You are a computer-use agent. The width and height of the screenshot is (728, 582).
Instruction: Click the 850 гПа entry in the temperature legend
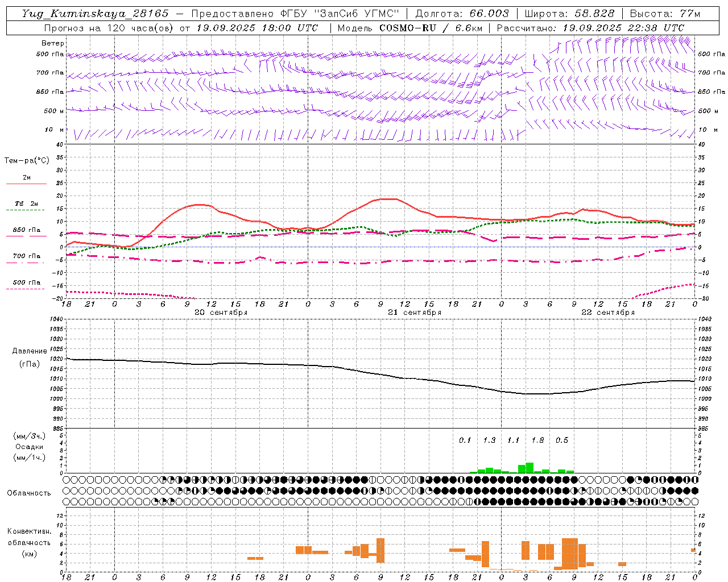tap(27, 230)
